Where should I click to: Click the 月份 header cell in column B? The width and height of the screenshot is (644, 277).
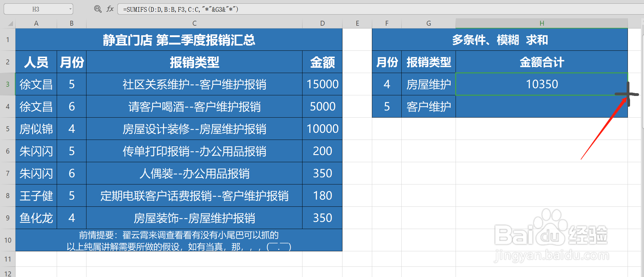click(x=72, y=62)
